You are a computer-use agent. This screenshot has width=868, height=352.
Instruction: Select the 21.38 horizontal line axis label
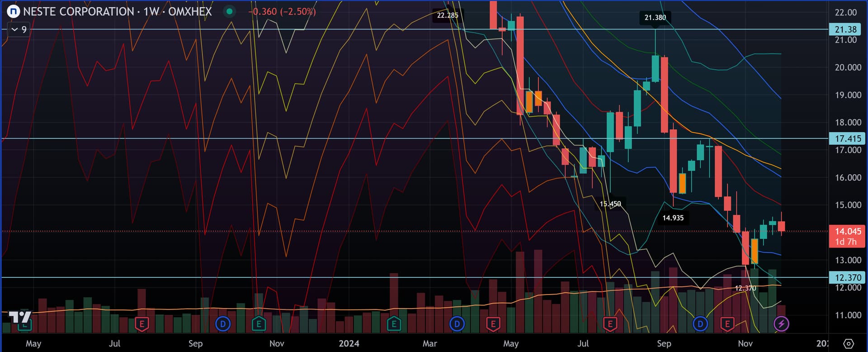point(846,29)
